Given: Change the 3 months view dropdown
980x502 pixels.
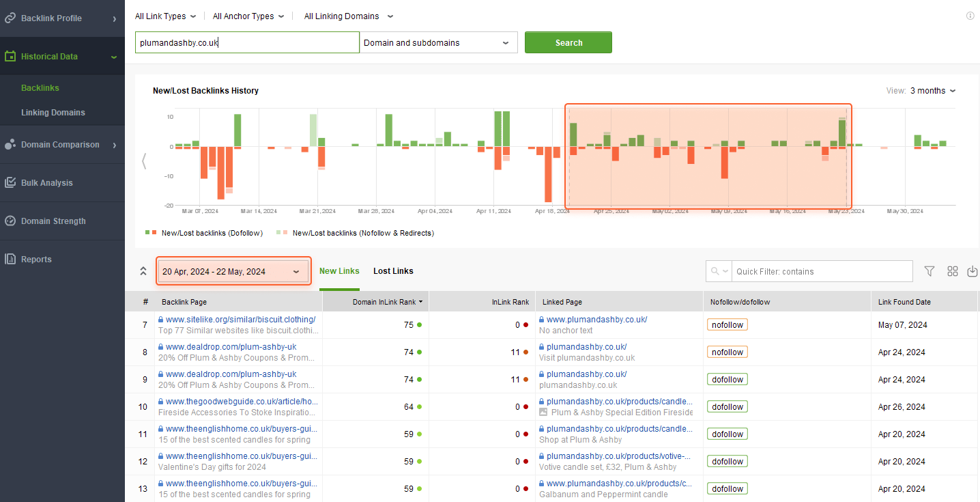Looking at the screenshot, I should tap(933, 91).
